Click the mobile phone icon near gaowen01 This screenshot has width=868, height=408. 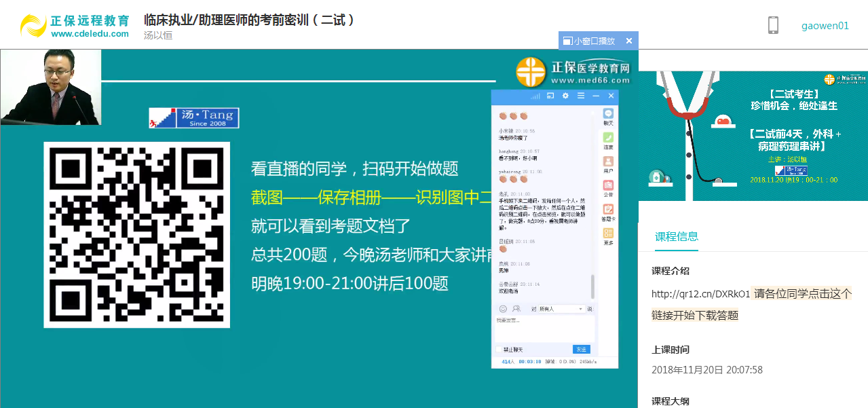coord(773,24)
